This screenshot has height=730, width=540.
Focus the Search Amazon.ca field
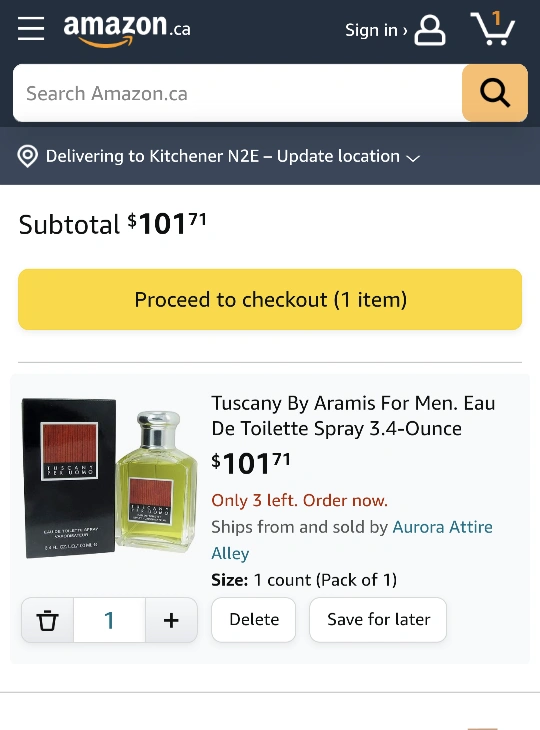(238, 93)
